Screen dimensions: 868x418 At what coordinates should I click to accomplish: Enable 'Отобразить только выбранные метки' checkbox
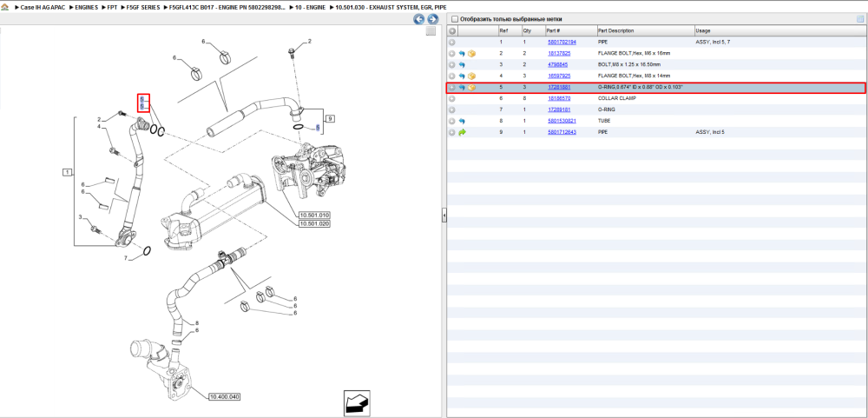[x=455, y=19]
